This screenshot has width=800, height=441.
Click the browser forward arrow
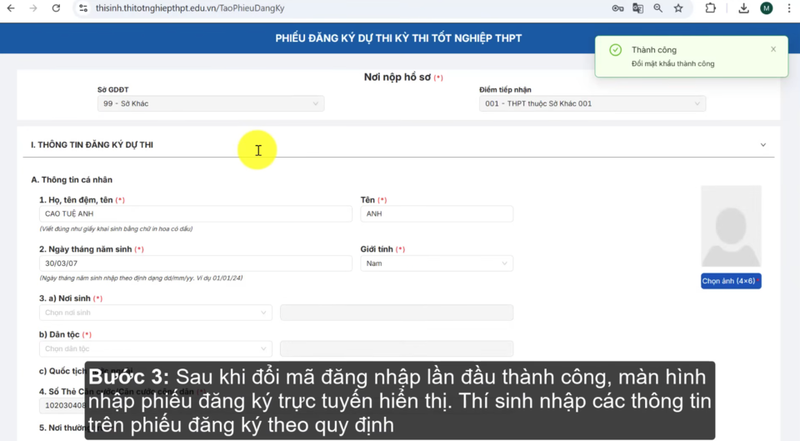coord(33,8)
